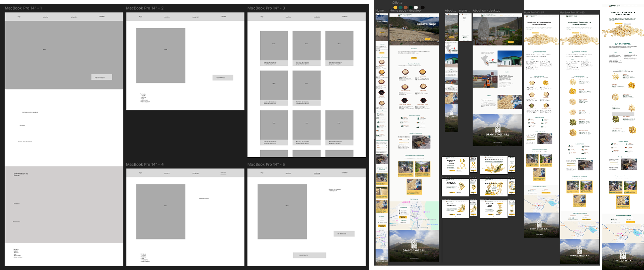
Task: Click the laboratory photo in Home page desktop
Action: coord(421,142)
